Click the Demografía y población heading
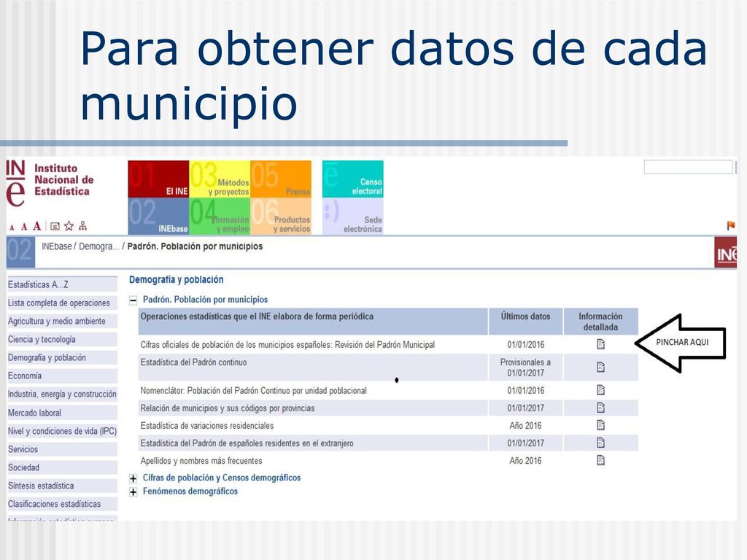Screen dimensions: 747x560 pyautogui.click(x=177, y=280)
